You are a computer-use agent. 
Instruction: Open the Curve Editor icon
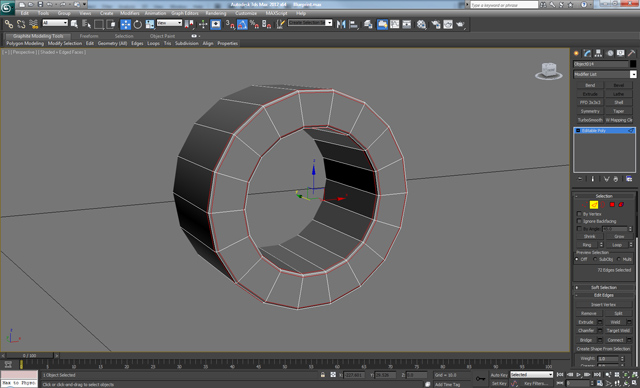pos(394,24)
